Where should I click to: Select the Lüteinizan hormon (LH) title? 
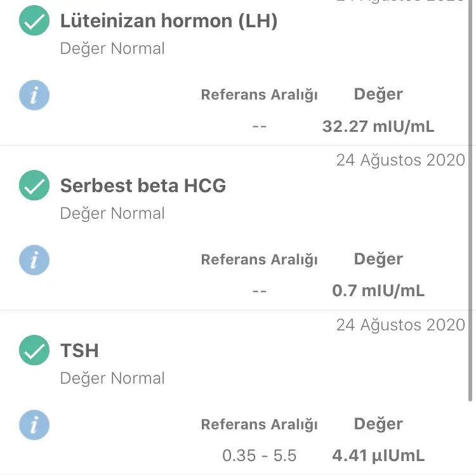click(169, 21)
